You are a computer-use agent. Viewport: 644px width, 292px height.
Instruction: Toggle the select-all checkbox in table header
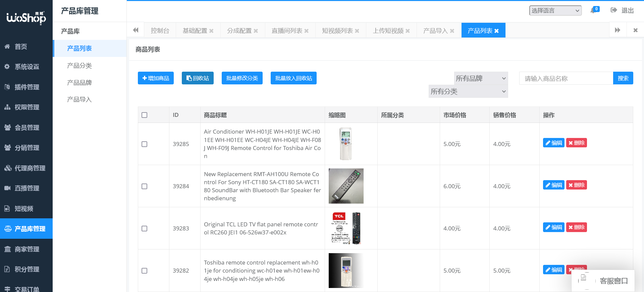[145, 115]
